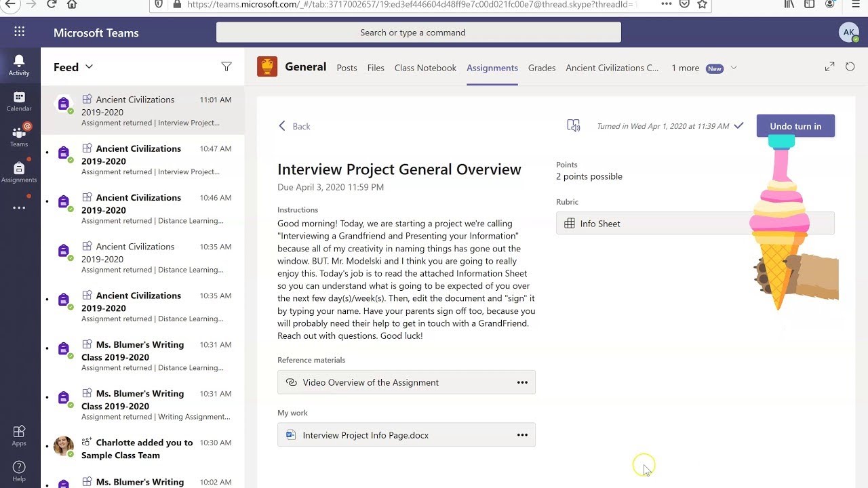Filter the activity feed

pos(226,66)
